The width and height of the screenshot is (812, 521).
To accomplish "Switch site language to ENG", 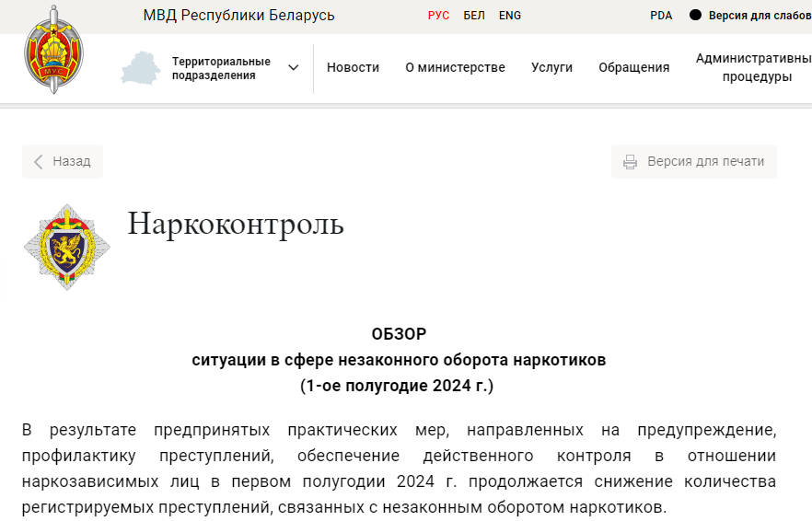I will (509, 16).
